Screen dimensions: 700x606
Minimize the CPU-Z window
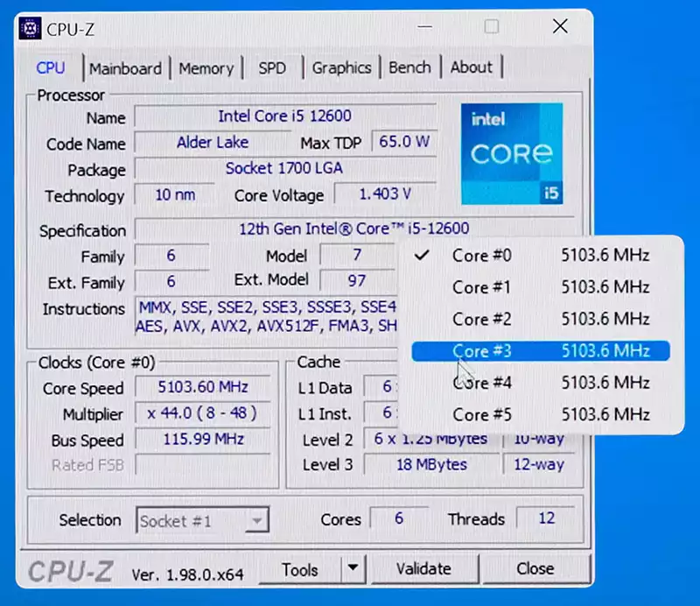coord(424,27)
